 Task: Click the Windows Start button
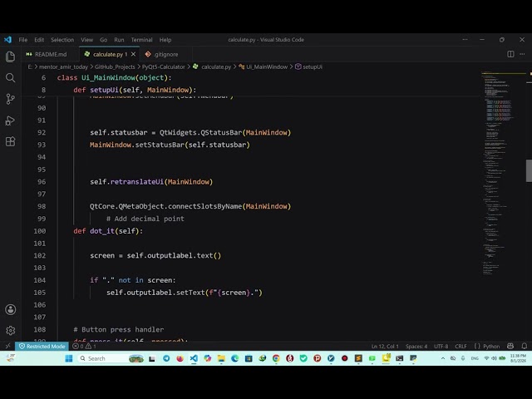coord(69,358)
